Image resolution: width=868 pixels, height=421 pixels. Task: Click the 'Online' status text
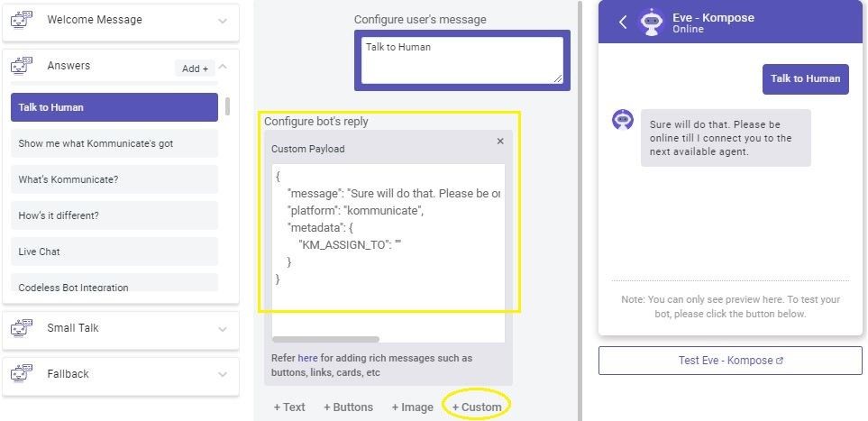688,29
